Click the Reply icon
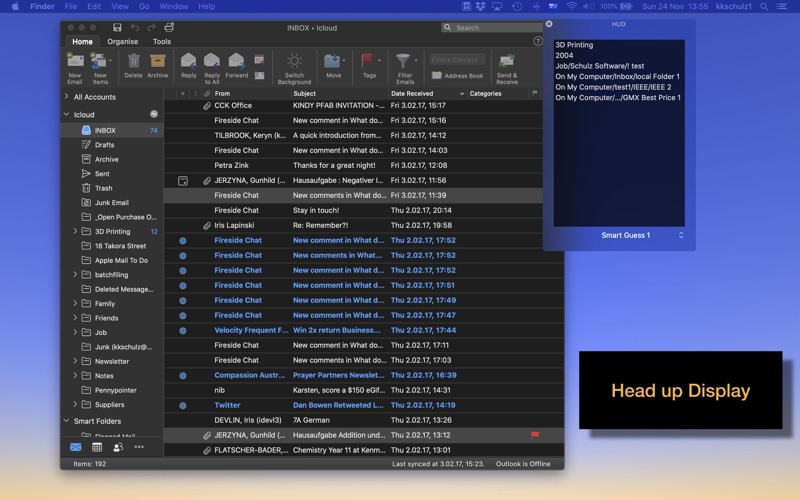This screenshot has height=500, width=800. click(x=188, y=61)
